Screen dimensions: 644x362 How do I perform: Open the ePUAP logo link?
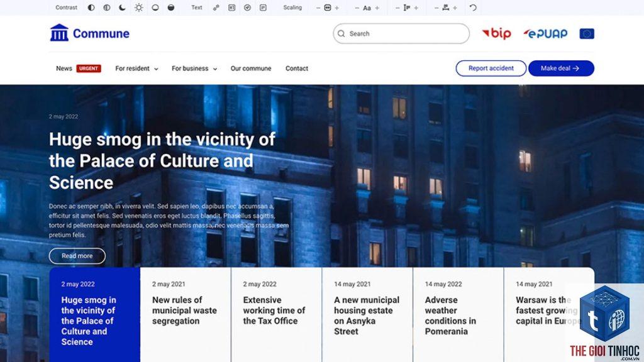(545, 34)
